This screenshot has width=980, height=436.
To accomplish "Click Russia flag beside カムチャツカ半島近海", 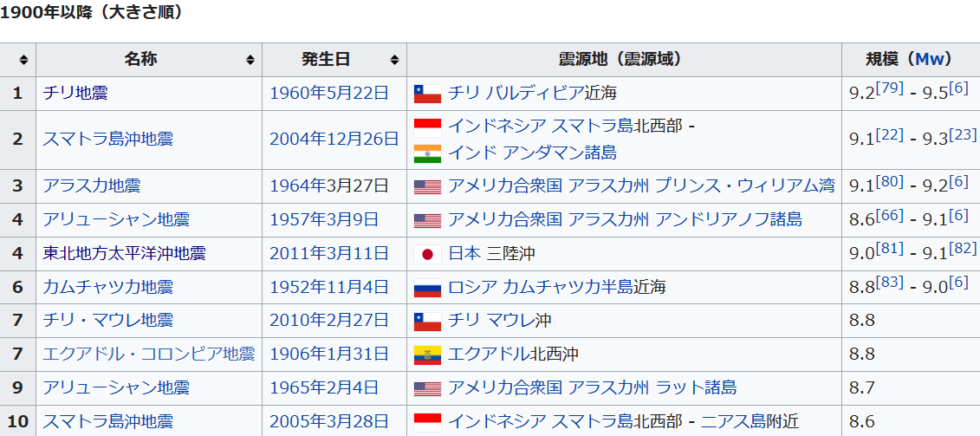I will [427, 288].
